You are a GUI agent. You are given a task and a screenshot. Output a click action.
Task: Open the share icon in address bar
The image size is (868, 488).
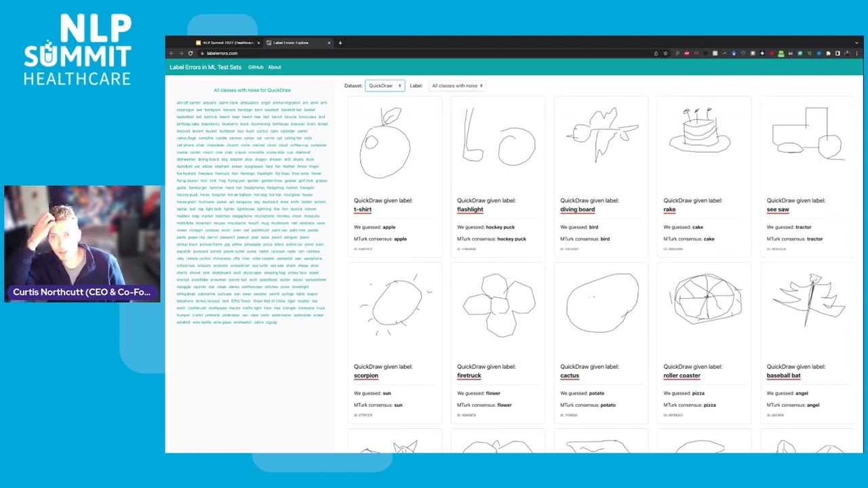point(656,53)
